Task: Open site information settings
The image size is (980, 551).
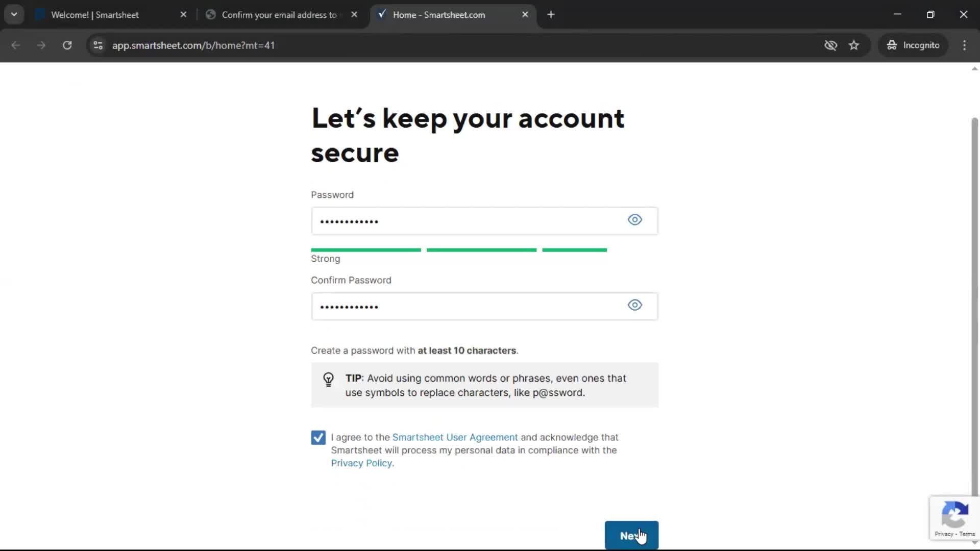Action: (97, 45)
